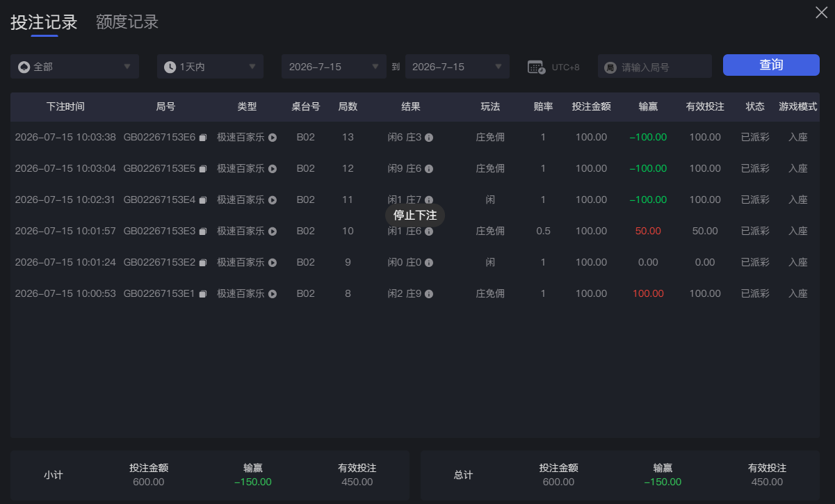Click the 0.00 win/loss value
The height and width of the screenshot is (504, 835).
648,263
